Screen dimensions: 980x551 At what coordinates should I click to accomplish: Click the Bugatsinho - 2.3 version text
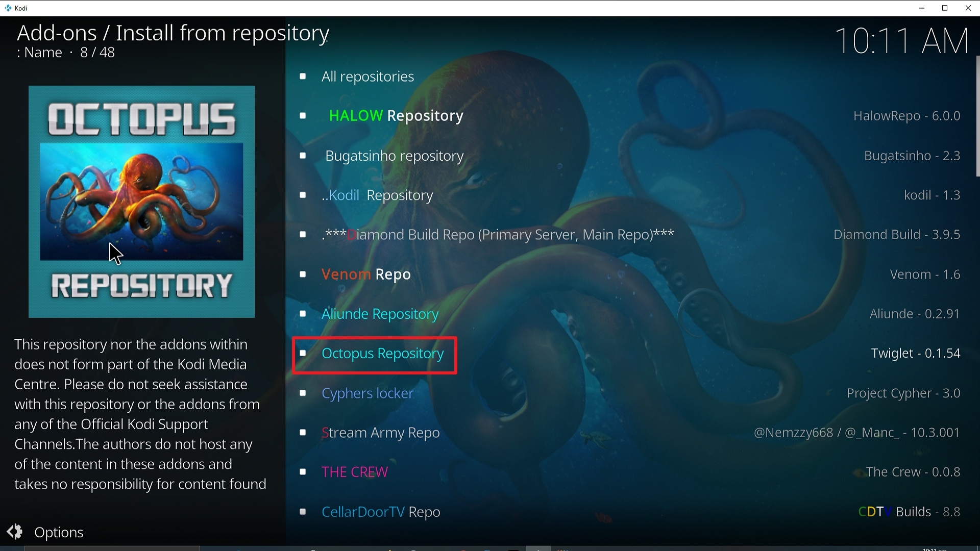pyautogui.click(x=912, y=156)
